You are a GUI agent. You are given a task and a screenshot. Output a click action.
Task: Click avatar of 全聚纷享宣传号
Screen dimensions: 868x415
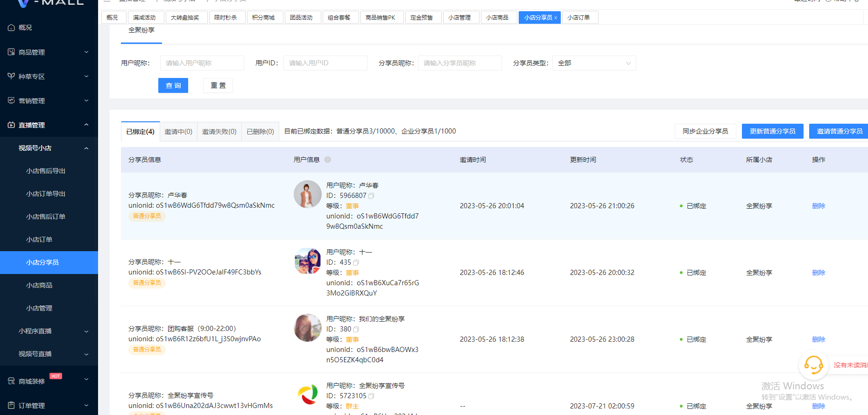coord(308,394)
